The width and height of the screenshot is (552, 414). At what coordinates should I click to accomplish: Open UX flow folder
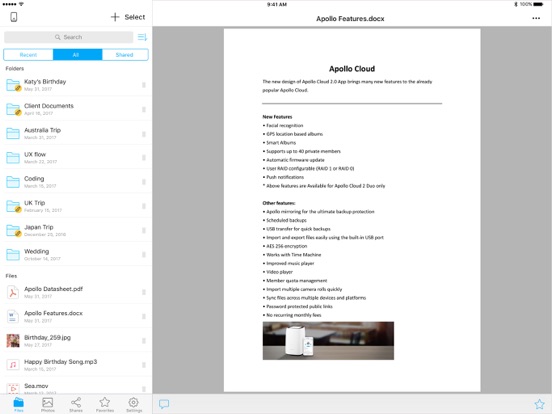pos(76,158)
